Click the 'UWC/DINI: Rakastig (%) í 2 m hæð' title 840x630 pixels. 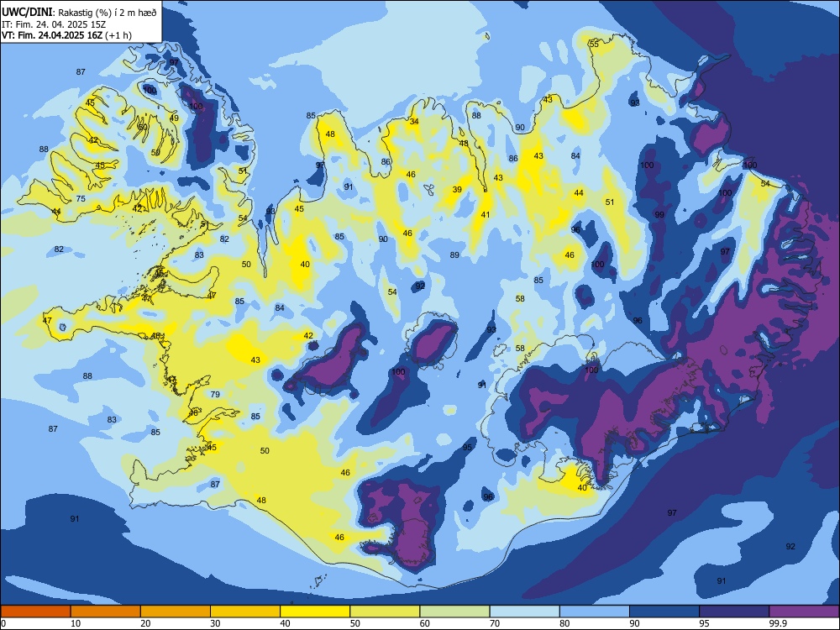click(79, 13)
